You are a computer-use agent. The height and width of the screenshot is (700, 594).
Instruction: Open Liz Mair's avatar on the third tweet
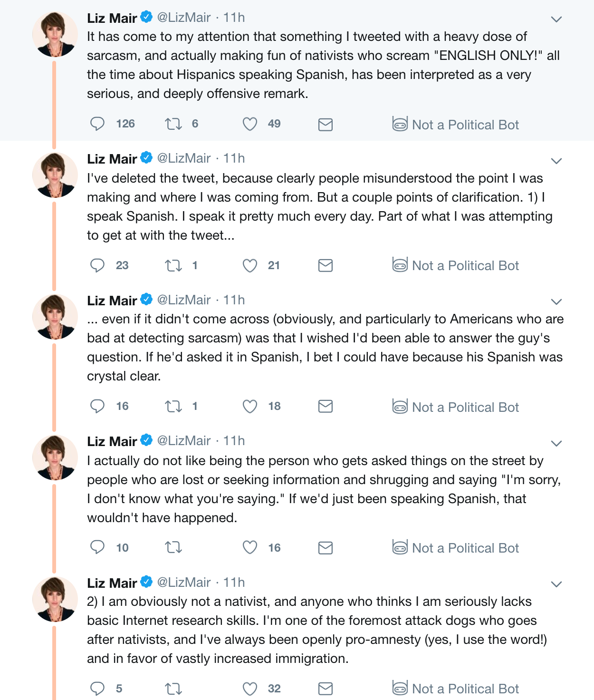tap(55, 317)
